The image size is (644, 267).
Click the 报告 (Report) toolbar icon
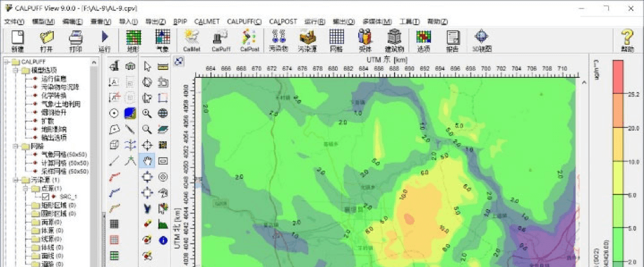(452, 40)
